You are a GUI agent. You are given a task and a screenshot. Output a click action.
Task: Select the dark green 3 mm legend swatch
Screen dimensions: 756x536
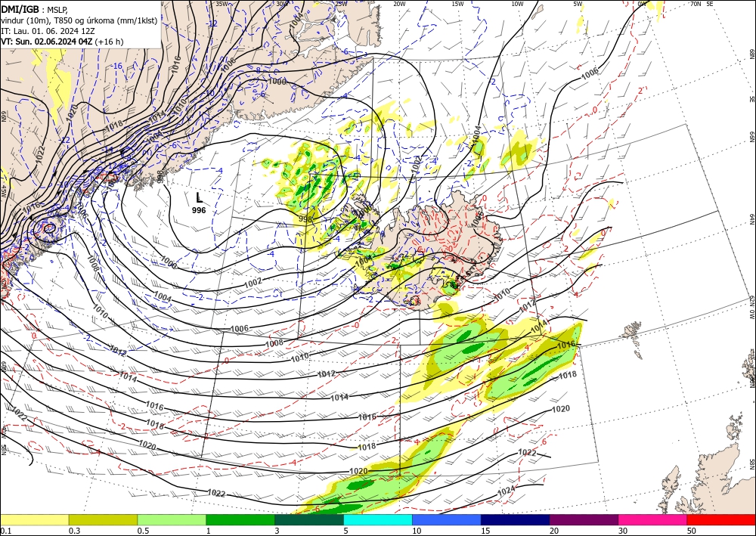tap(309, 519)
